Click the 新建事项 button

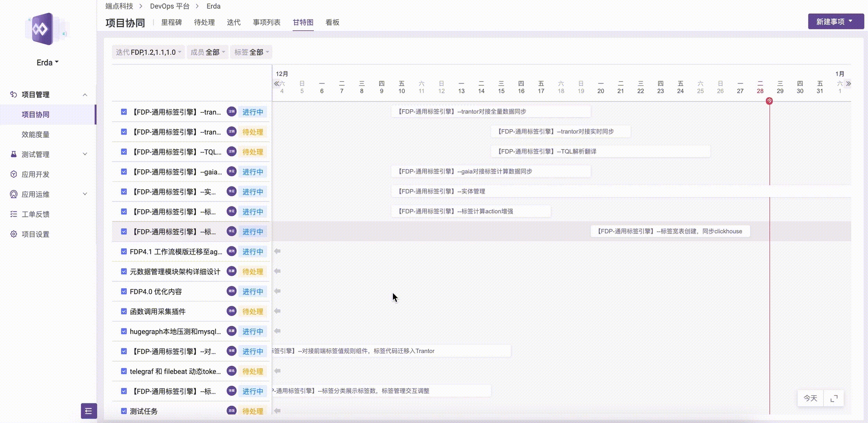(x=836, y=21)
